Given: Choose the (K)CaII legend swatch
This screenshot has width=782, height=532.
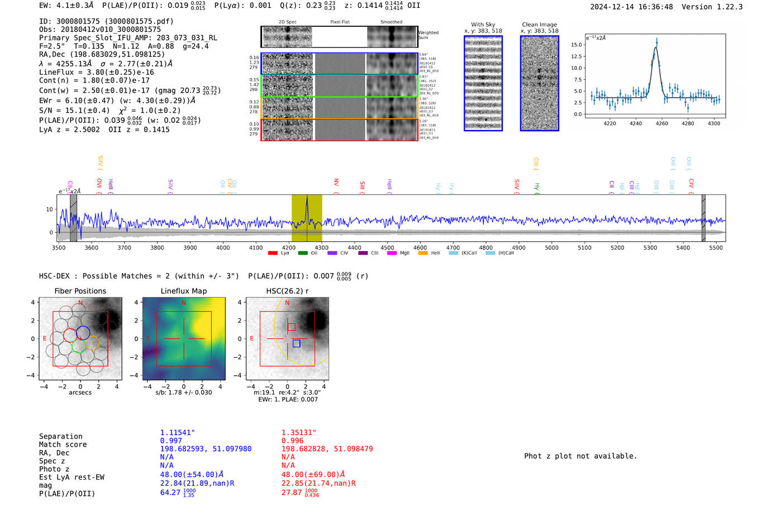Looking at the screenshot, I should (x=454, y=253).
